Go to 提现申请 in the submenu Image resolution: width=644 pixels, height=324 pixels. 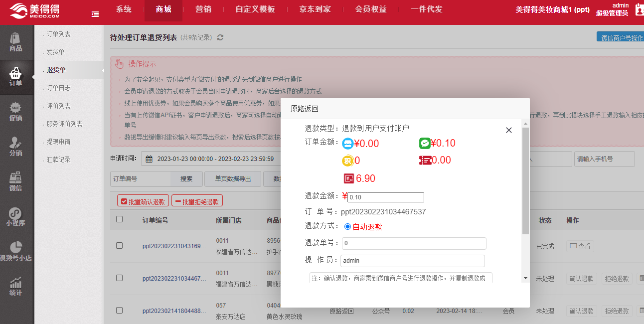[59, 142]
